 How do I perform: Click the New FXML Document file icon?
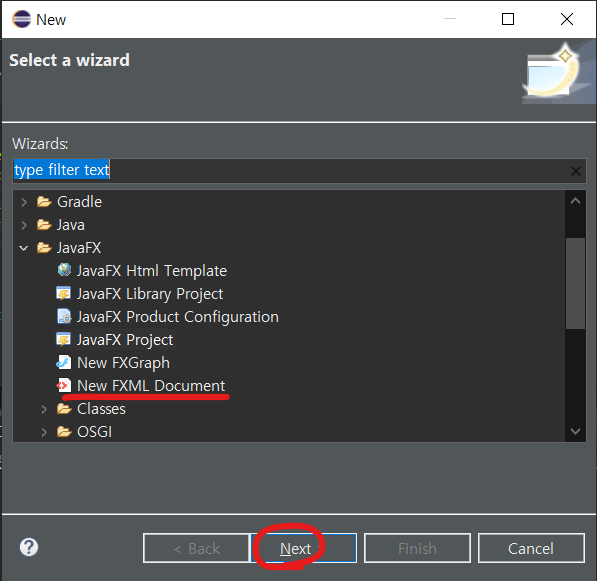click(x=64, y=385)
